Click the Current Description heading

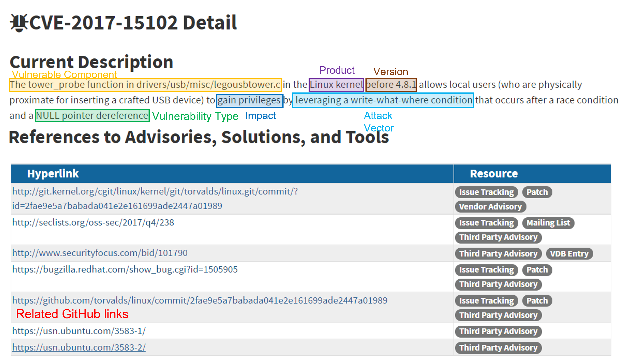click(x=91, y=62)
